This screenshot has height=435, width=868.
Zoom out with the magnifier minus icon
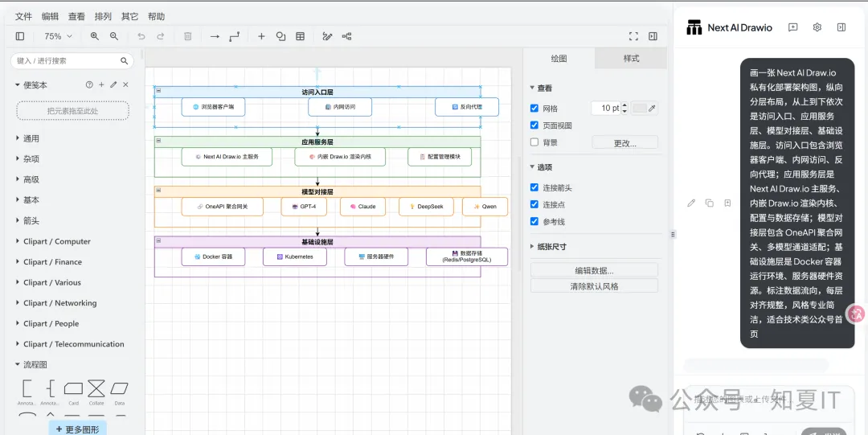(114, 36)
